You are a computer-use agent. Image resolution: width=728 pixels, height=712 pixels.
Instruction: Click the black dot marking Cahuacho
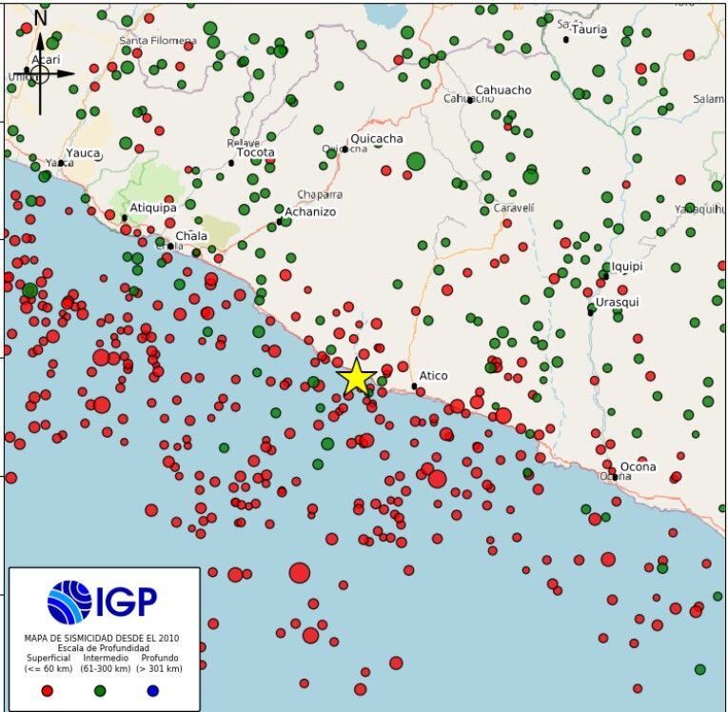470,100
